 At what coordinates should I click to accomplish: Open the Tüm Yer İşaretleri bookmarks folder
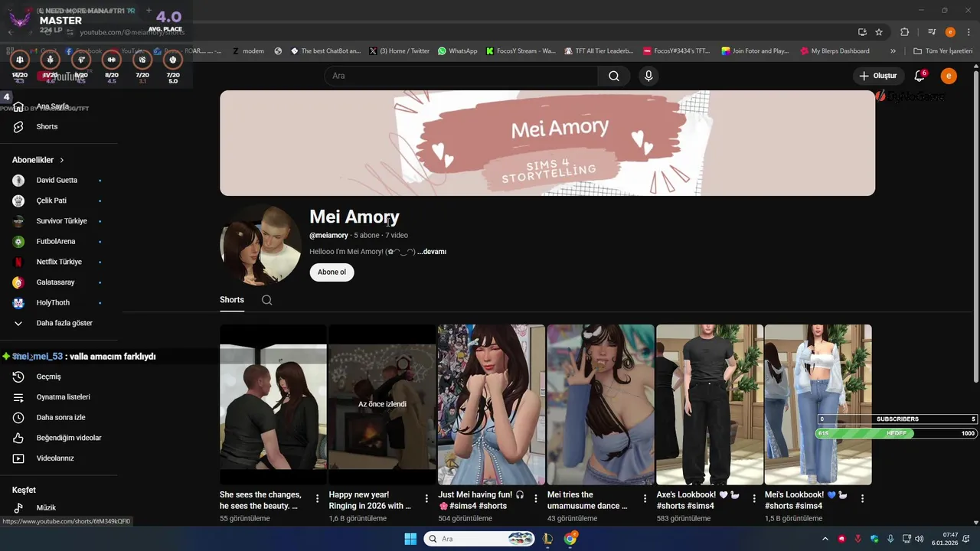pyautogui.click(x=943, y=51)
